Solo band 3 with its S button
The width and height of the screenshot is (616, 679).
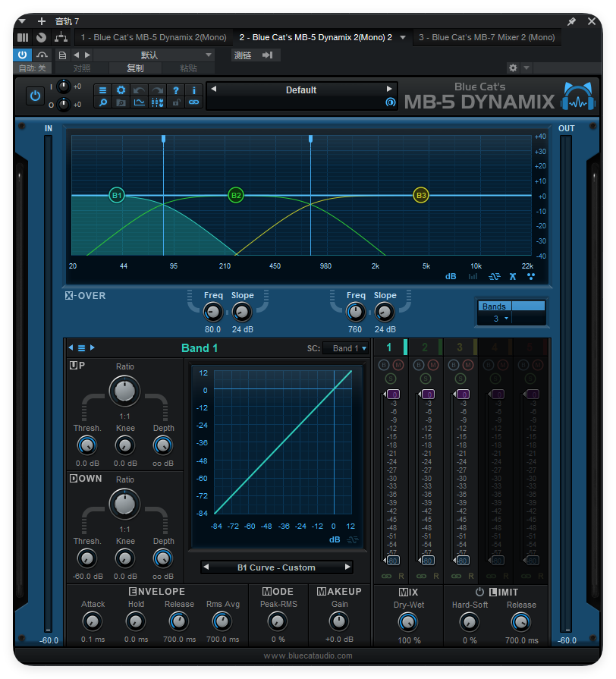pos(460,379)
